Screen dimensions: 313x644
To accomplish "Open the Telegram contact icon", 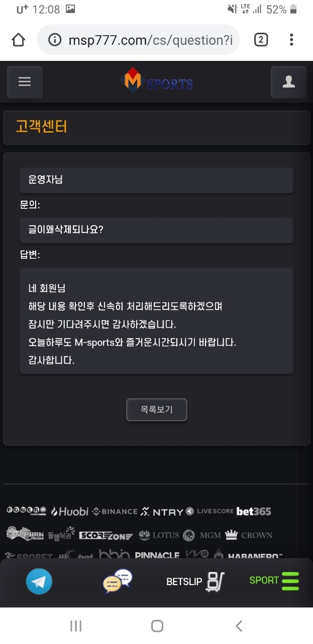I will tap(39, 581).
